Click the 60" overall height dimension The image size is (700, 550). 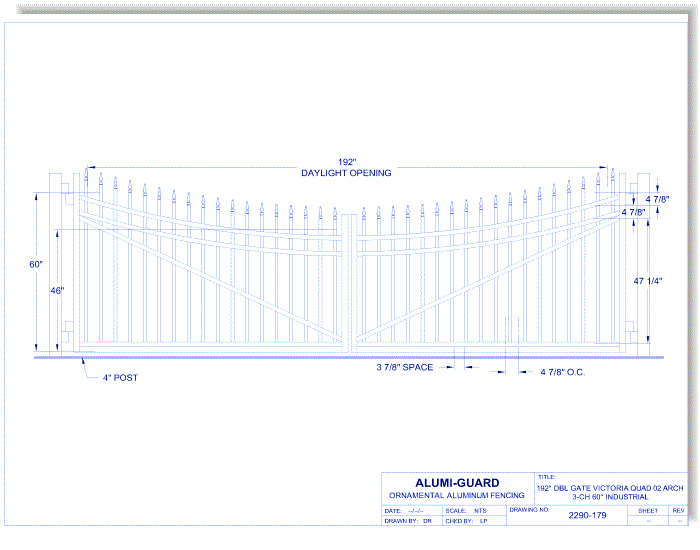36,264
